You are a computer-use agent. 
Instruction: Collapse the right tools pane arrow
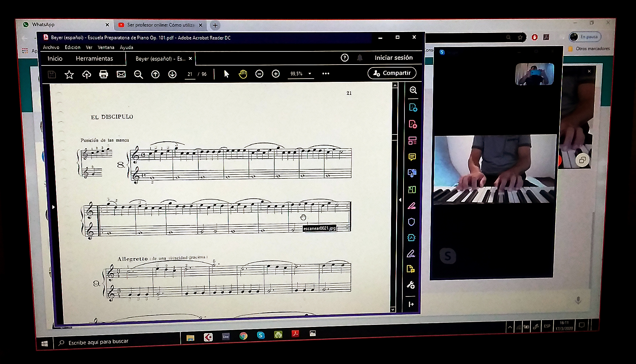click(400, 200)
